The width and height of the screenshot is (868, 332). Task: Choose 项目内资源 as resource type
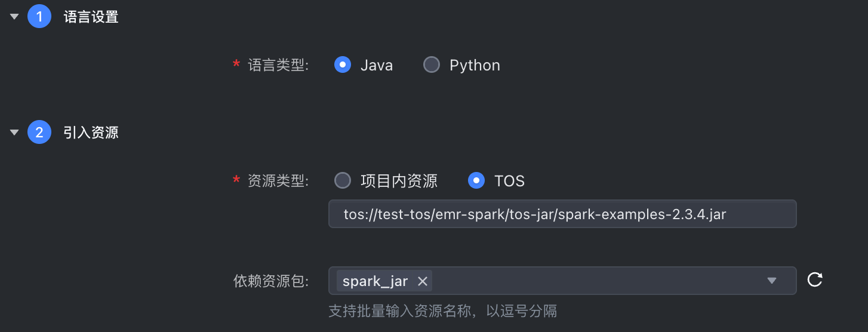click(343, 180)
